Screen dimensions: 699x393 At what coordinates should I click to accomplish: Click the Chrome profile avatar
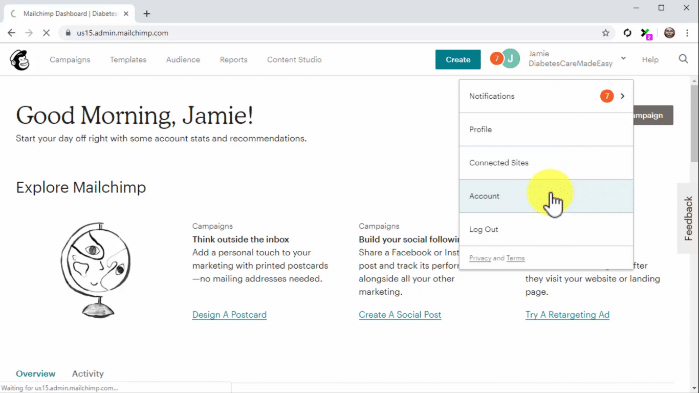669,33
